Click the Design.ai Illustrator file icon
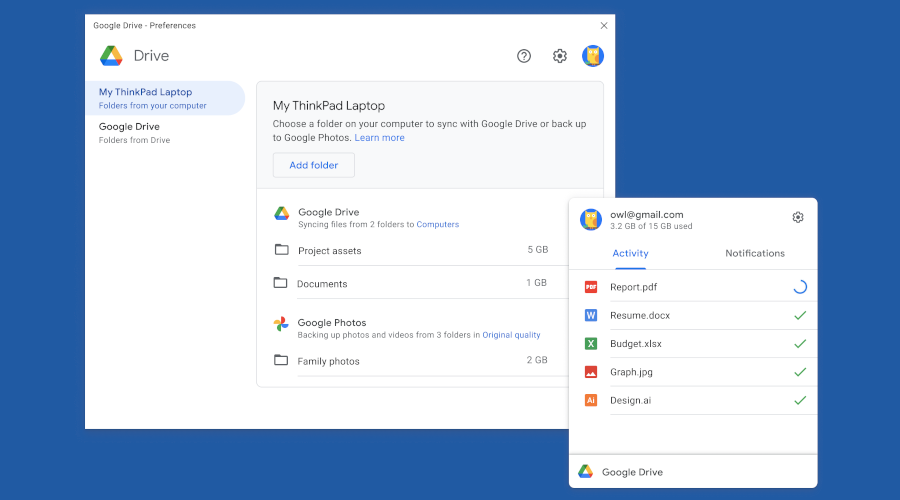The width and height of the screenshot is (900, 500). click(591, 400)
